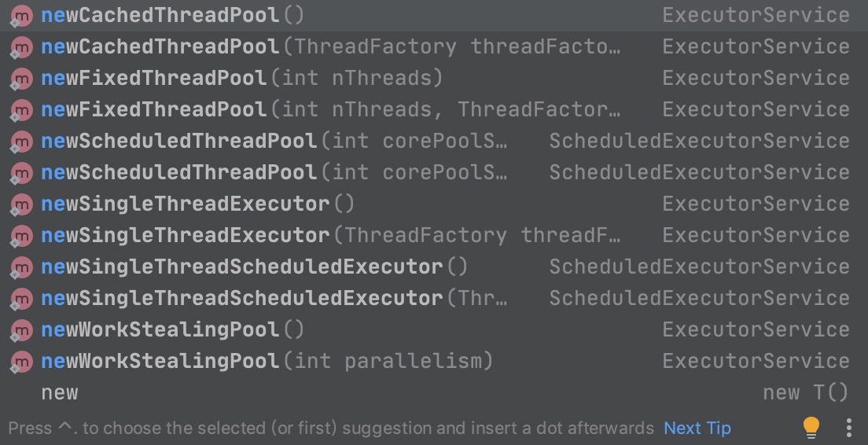Click method icon beside newFixedThreadPool(int nThreads)
Viewport: 868px width, 445px height.
[21, 79]
